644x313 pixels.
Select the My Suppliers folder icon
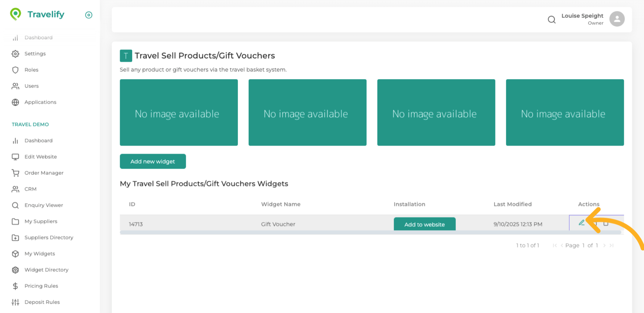(15, 221)
